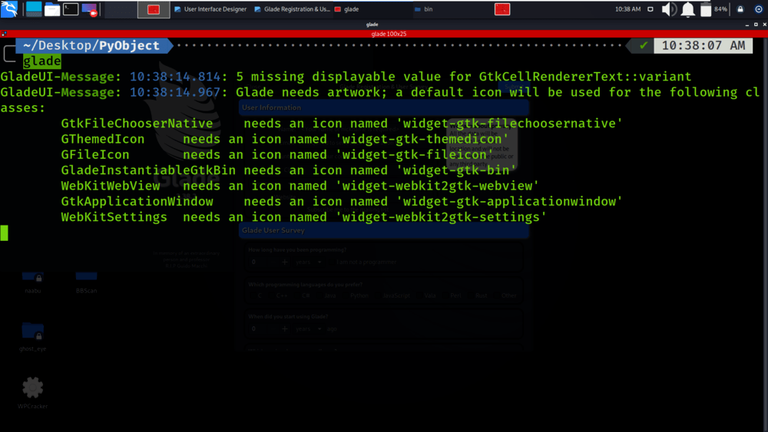Launch the terminal emulator from panel
The image size is (768, 432).
(x=71, y=9)
